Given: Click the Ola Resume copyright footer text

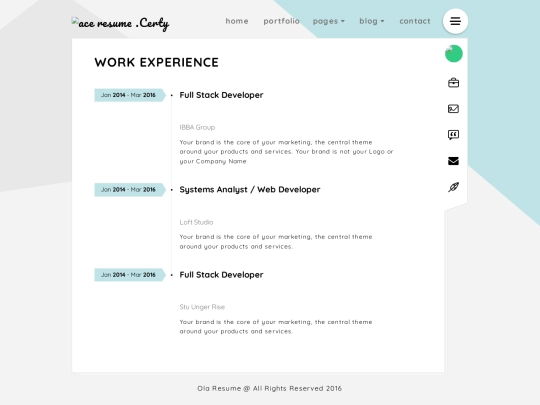Looking at the screenshot, I should click(x=270, y=388).
